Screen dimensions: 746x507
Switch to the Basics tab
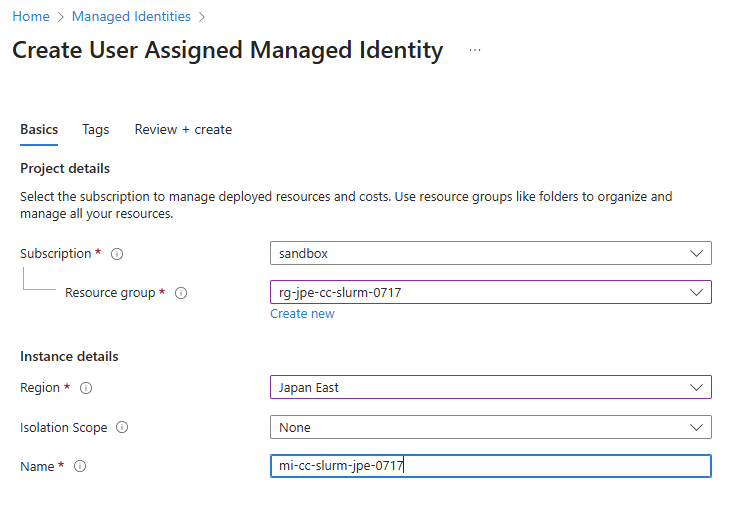tap(39, 130)
